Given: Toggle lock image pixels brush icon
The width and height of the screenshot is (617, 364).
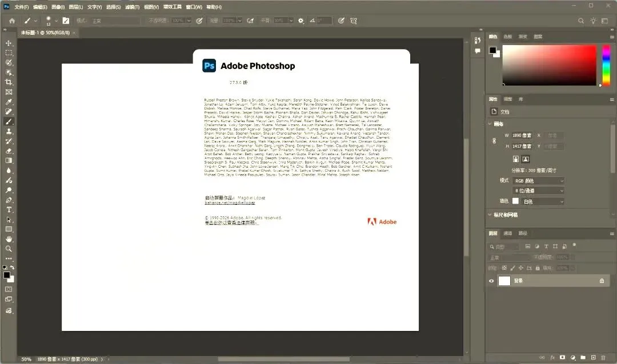Looking at the screenshot, I should tap(512, 268).
